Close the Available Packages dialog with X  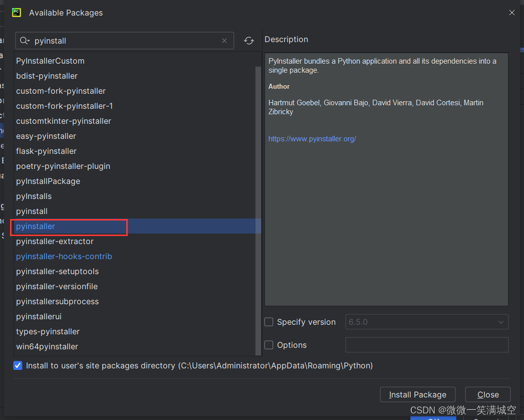[x=511, y=13]
